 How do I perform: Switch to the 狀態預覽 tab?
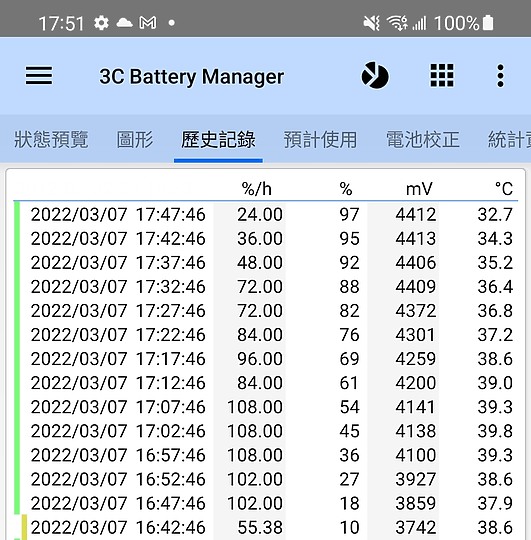coord(51,139)
